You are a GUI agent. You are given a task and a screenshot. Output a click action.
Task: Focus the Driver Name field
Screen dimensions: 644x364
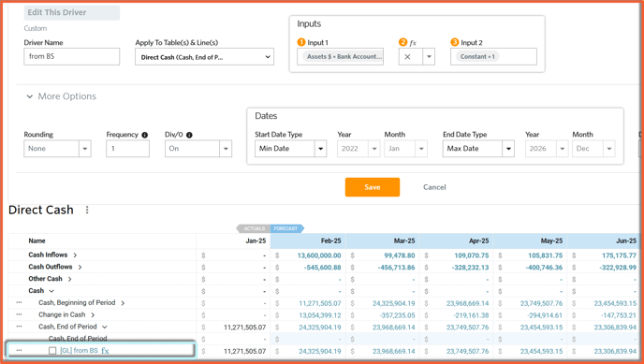click(x=71, y=57)
